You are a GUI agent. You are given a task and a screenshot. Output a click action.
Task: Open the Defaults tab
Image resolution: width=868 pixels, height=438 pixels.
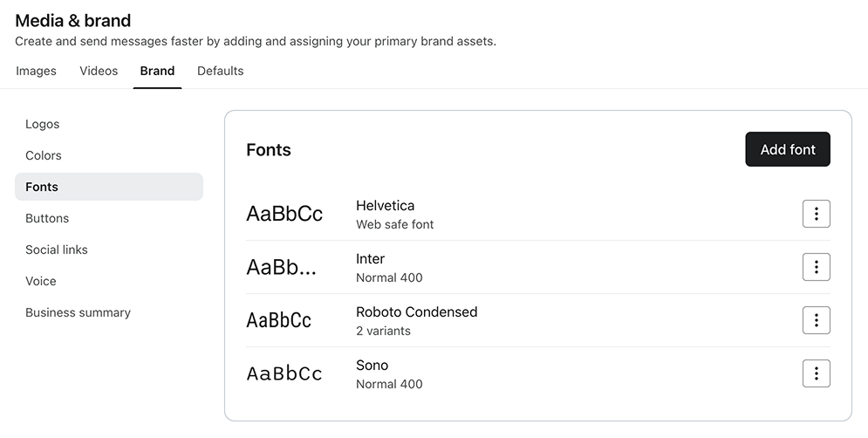(x=221, y=71)
